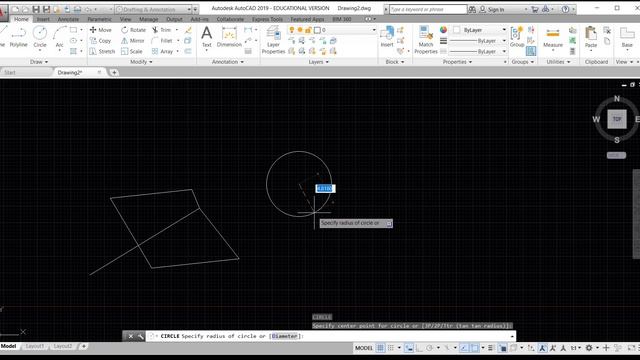This screenshot has width=640, height=360.
Task: Click the Sign In button
Action: 492,9
